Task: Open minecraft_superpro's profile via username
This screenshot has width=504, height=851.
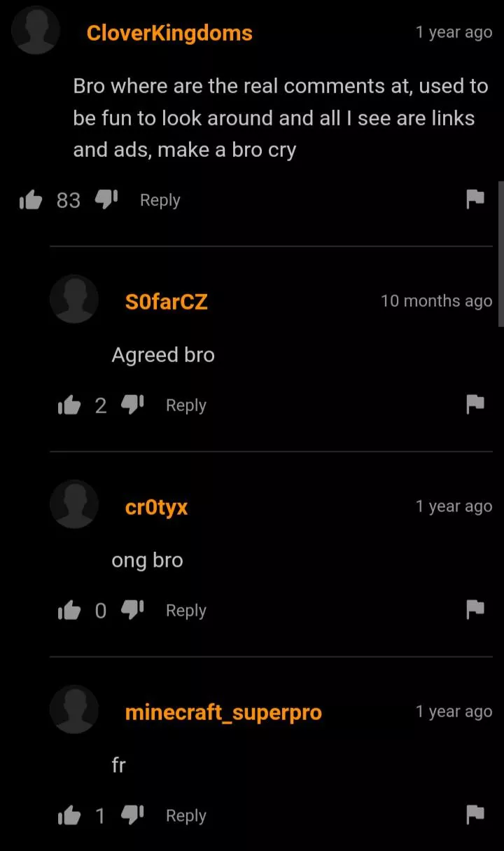Action: coord(223,712)
